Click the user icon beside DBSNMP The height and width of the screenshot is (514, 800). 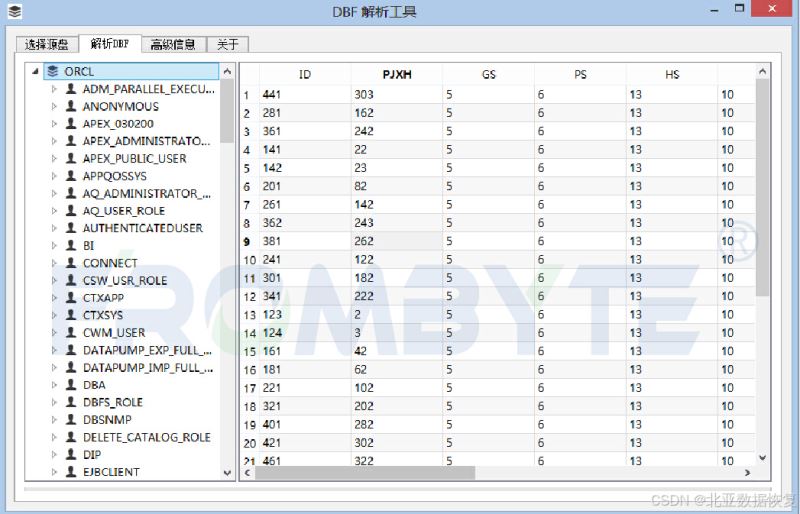coord(71,420)
